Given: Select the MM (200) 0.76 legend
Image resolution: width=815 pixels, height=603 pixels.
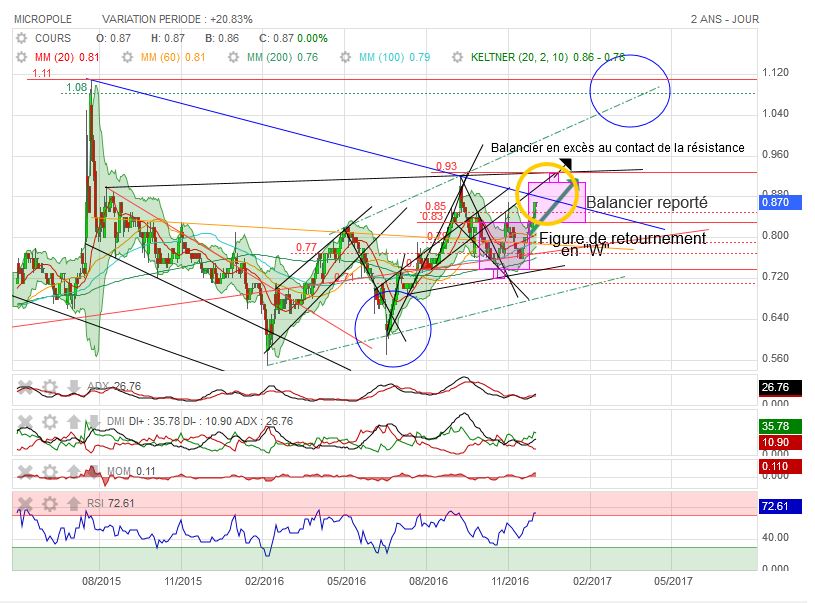Looking at the screenshot, I should (x=282, y=57).
